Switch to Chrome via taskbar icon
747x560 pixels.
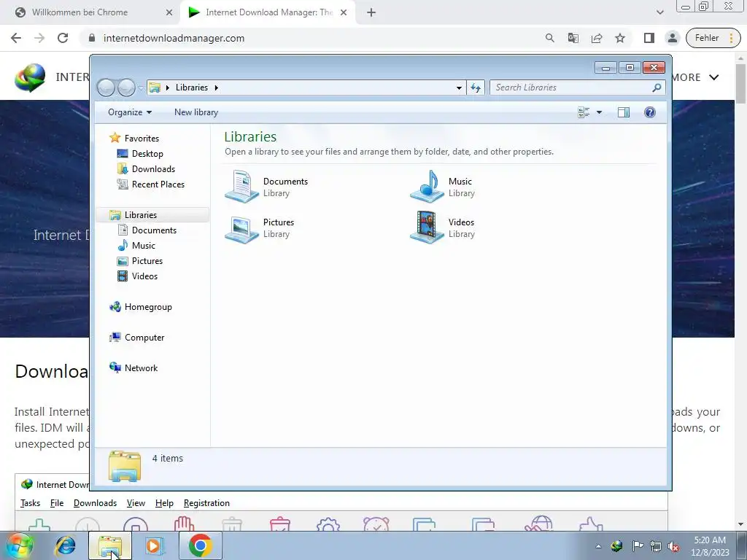coord(201,545)
